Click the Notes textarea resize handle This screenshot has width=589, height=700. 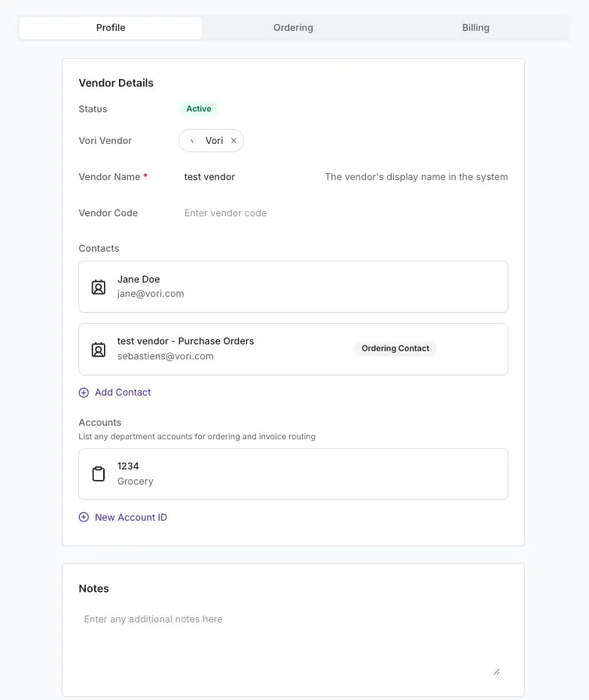pyautogui.click(x=496, y=672)
